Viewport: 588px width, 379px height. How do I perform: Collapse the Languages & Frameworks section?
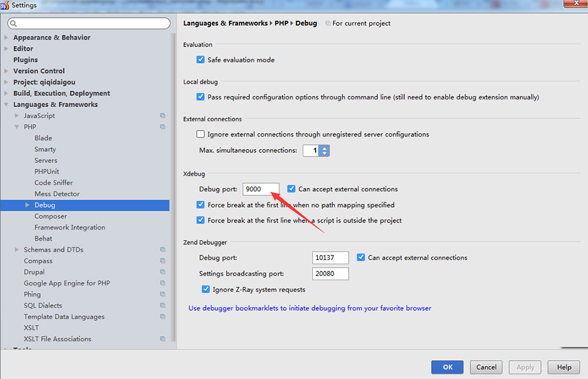click(6, 104)
